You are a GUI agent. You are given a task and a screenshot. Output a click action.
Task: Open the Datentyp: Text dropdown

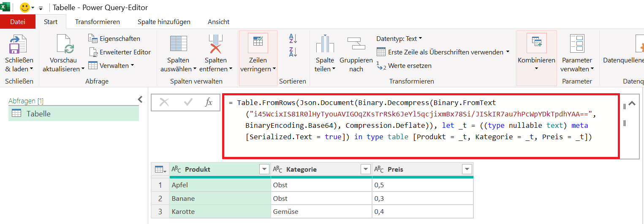(399, 38)
